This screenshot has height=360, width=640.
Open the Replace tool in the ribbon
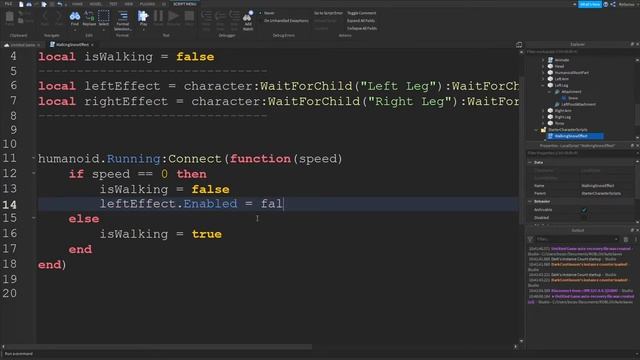click(89, 19)
